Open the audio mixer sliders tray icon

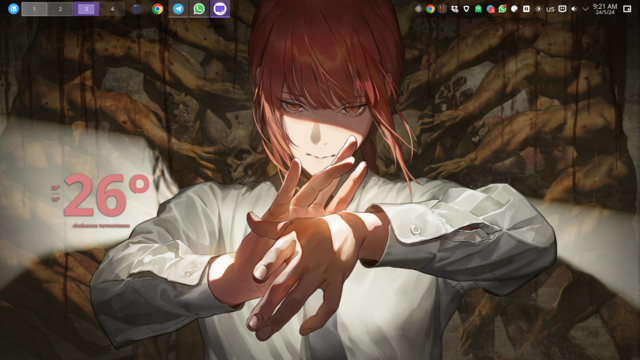[x=442, y=9]
